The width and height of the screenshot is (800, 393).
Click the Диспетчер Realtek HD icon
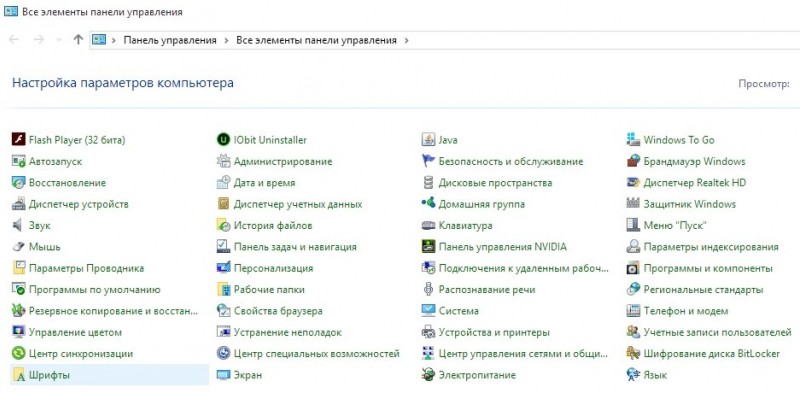coord(633,183)
